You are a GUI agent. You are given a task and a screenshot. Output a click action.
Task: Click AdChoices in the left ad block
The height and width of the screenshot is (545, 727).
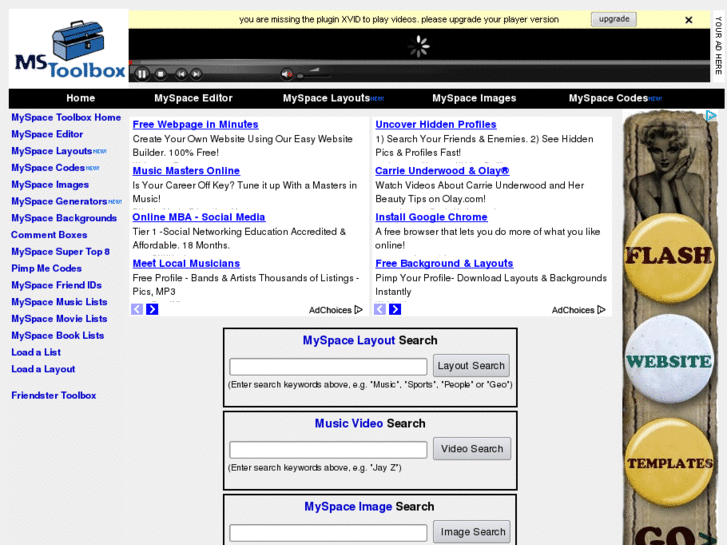336,310
